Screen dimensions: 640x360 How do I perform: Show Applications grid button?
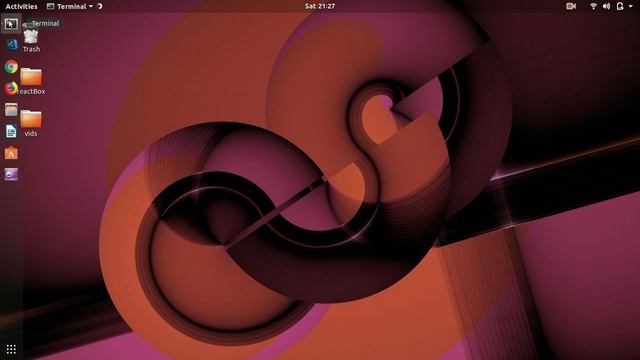11,349
